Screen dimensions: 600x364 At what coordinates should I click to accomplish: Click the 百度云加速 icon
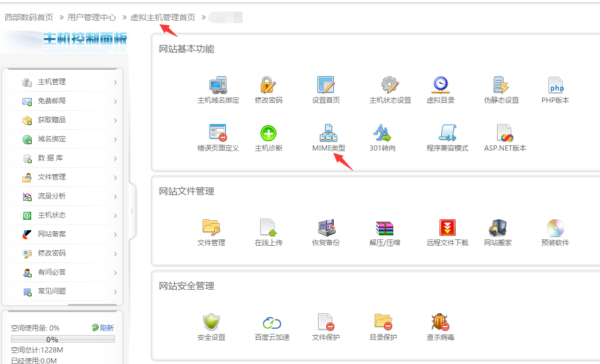click(x=271, y=323)
